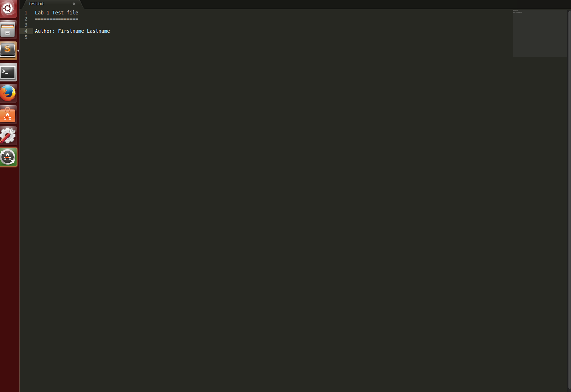Screen dimensions: 571x392
Task: Launch the Software Updater icon
Action: [x=8, y=157]
